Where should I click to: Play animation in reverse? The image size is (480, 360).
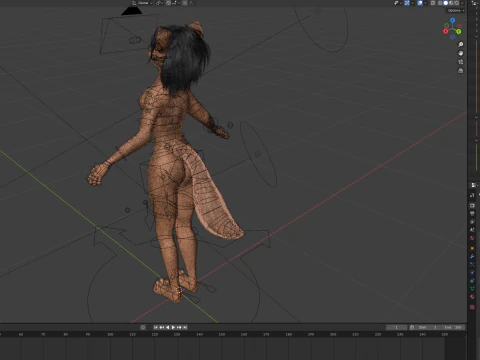click(x=167, y=327)
